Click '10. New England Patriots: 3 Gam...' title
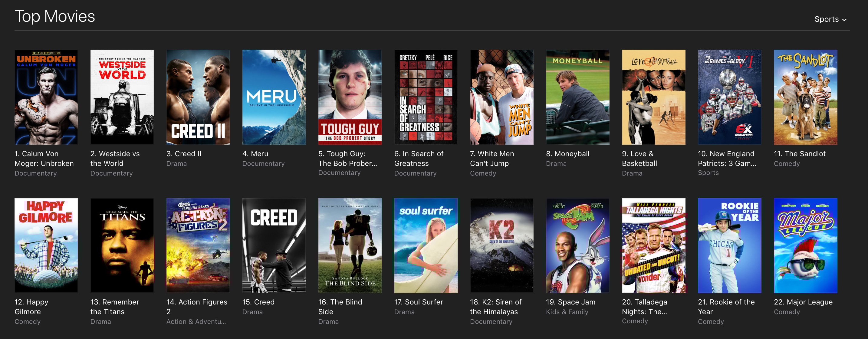Viewport: 868px width, 339px height. 727,158
